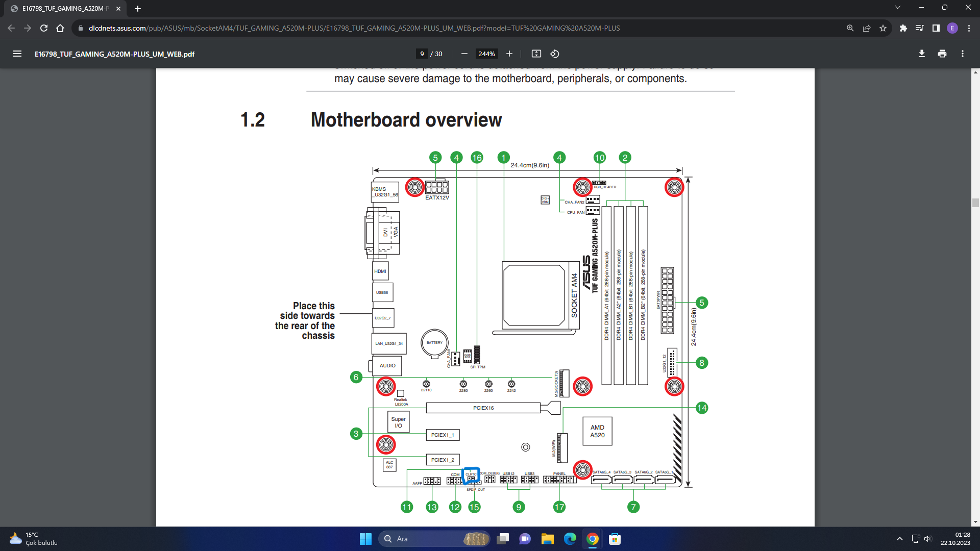This screenshot has height=551, width=980.
Task: Bookmark this page with the star
Action: (x=883, y=28)
